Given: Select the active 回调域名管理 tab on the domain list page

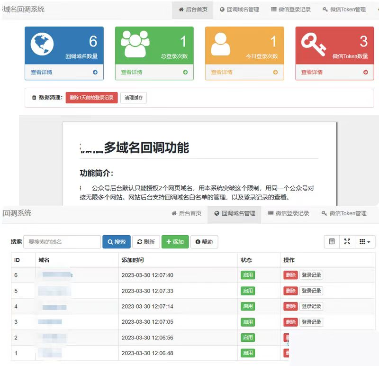Looking at the screenshot, I should [x=235, y=213].
